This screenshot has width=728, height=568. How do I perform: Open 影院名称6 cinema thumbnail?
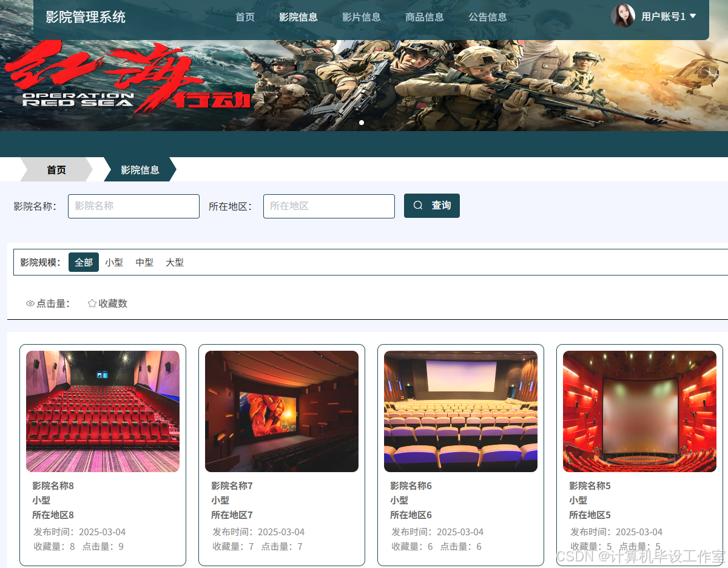click(x=460, y=411)
